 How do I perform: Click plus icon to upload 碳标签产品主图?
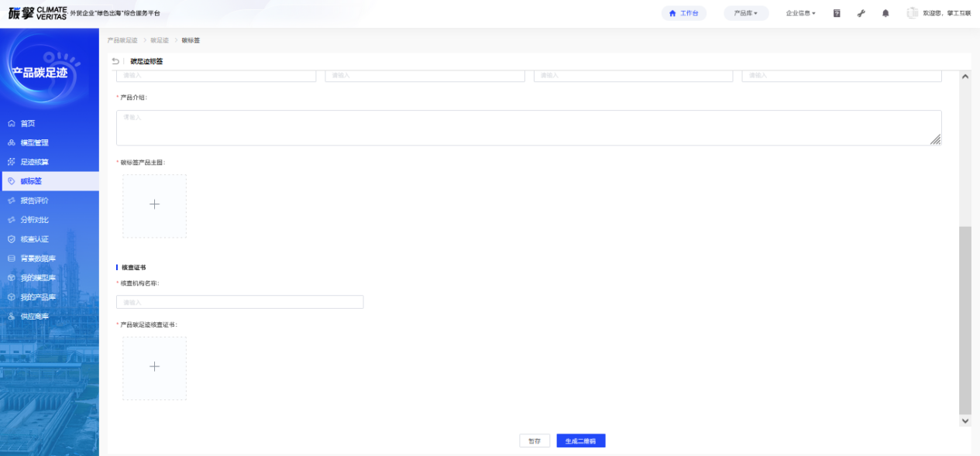[154, 205]
